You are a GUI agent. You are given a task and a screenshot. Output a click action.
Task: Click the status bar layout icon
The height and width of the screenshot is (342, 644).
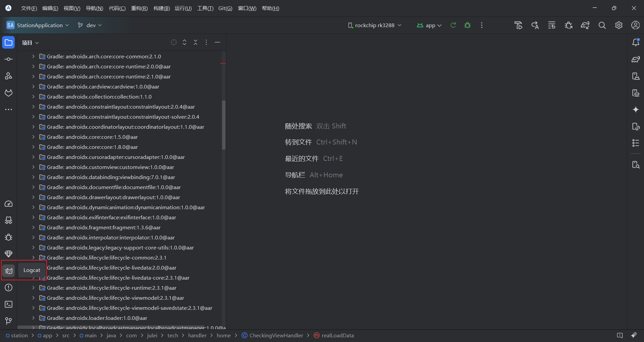click(620, 335)
